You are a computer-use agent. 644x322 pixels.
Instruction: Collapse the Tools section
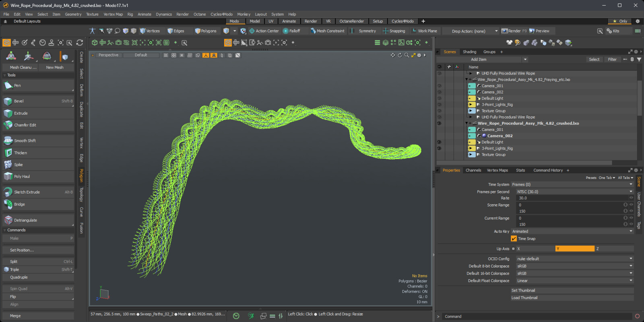[x=5, y=75]
